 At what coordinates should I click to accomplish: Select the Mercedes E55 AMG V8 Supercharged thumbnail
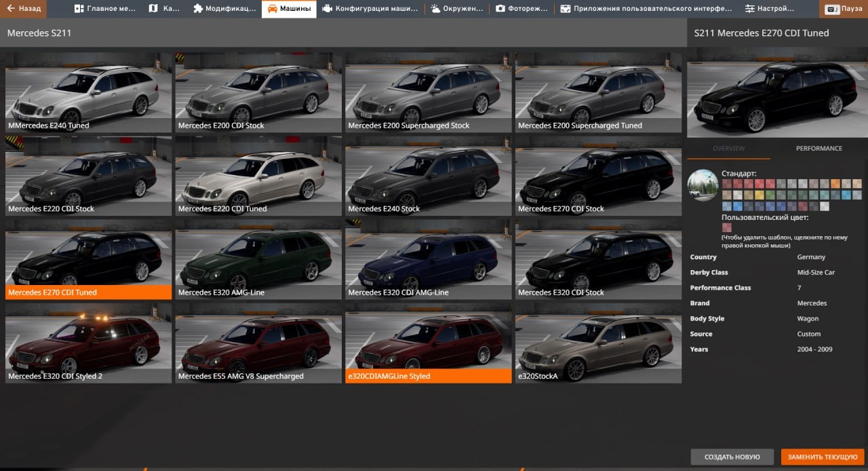(x=258, y=347)
